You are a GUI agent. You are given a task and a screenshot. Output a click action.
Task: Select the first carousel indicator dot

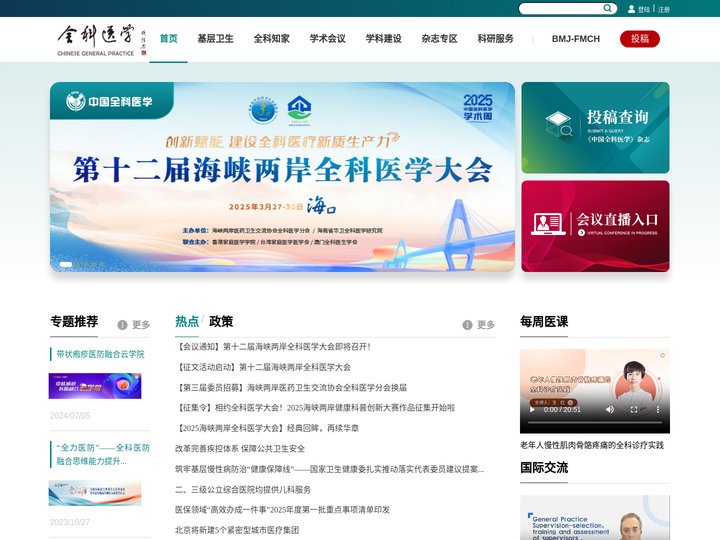tap(66, 264)
